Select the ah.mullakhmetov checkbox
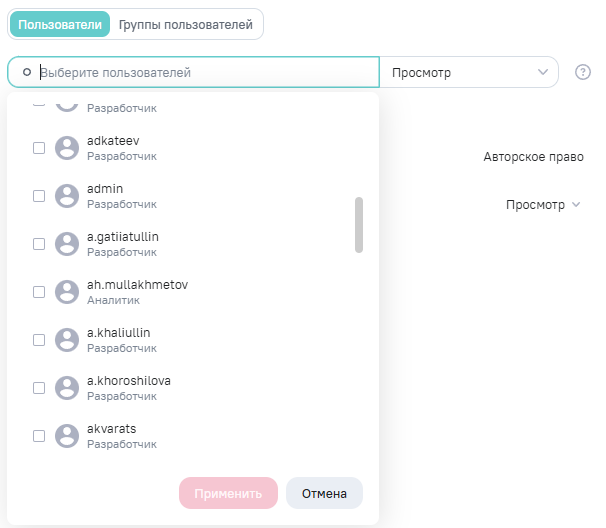This screenshot has height=528, width=606. click(39, 292)
